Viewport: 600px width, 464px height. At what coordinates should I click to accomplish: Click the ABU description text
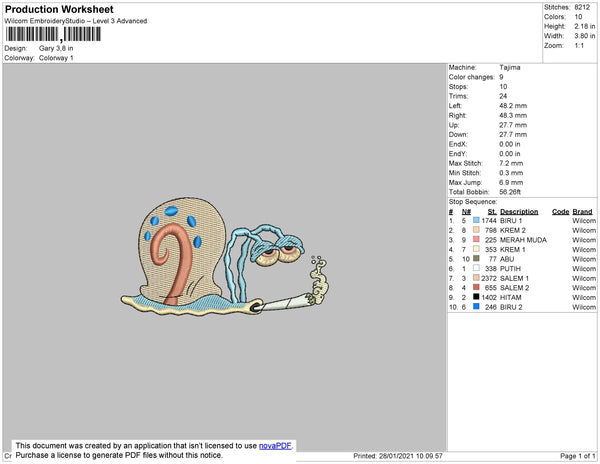[x=507, y=259]
